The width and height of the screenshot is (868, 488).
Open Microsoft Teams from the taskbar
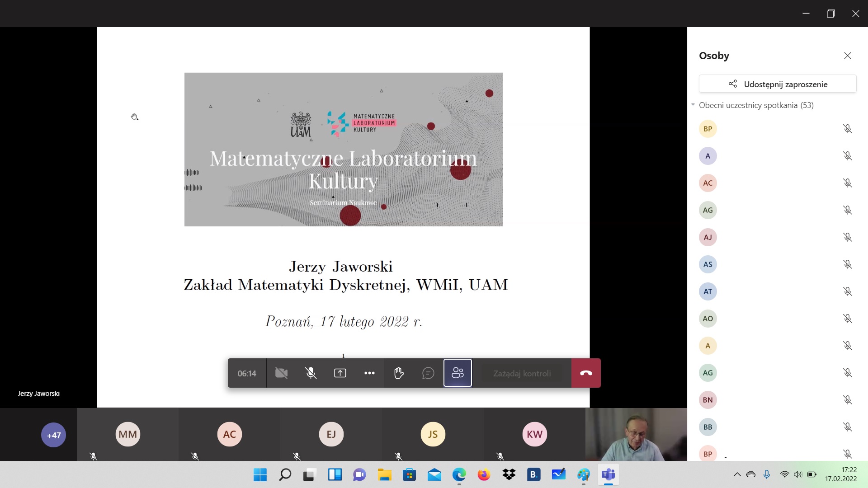608,474
